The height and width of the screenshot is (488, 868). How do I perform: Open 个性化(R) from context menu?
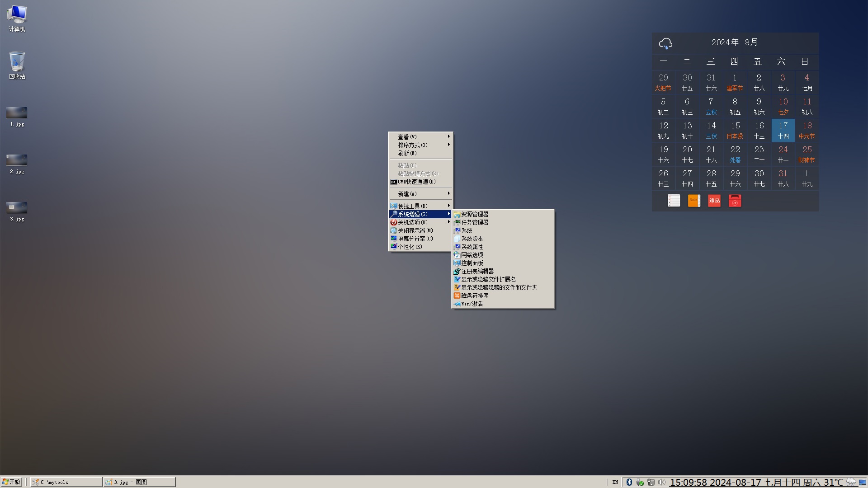[420, 247]
